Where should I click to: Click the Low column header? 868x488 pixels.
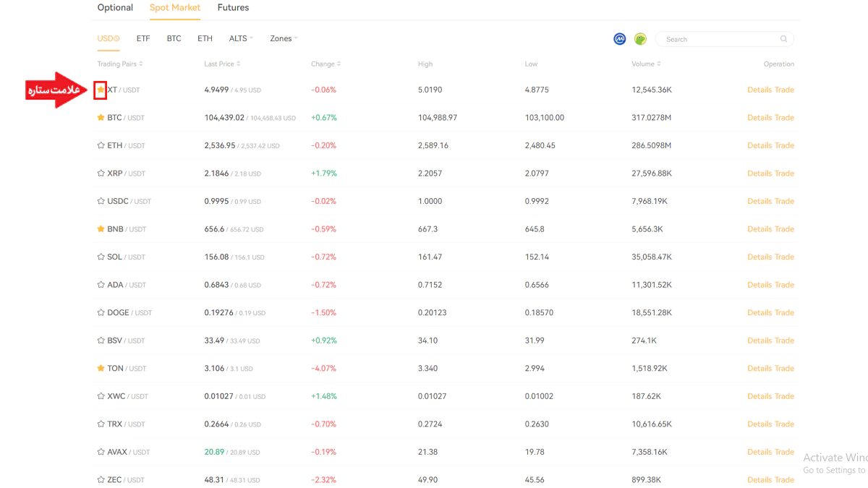(x=532, y=64)
